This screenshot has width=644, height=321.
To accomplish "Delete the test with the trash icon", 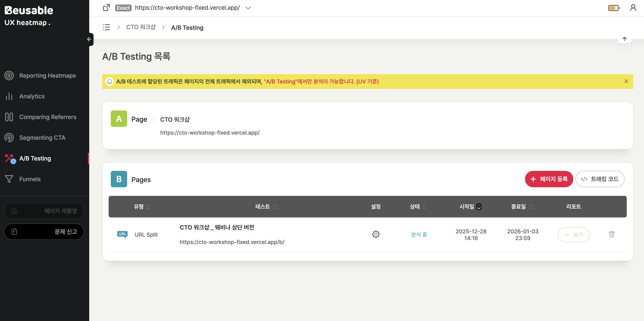I will point(611,234).
